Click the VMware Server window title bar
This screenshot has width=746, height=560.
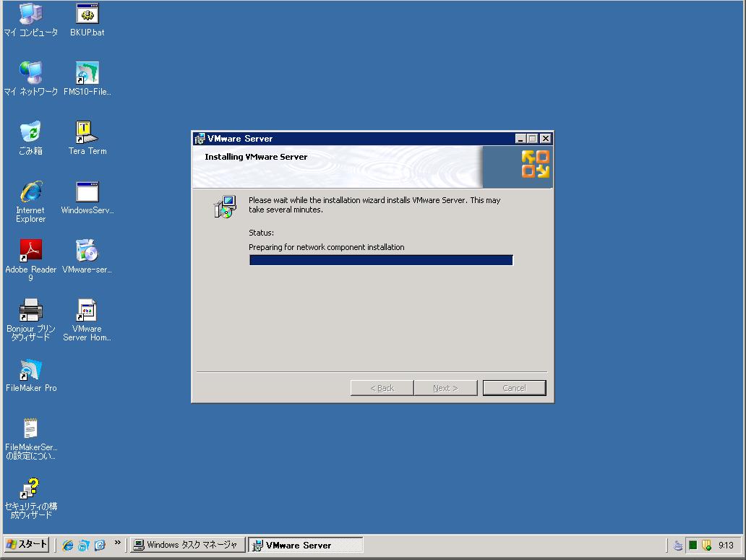pos(372,138)
